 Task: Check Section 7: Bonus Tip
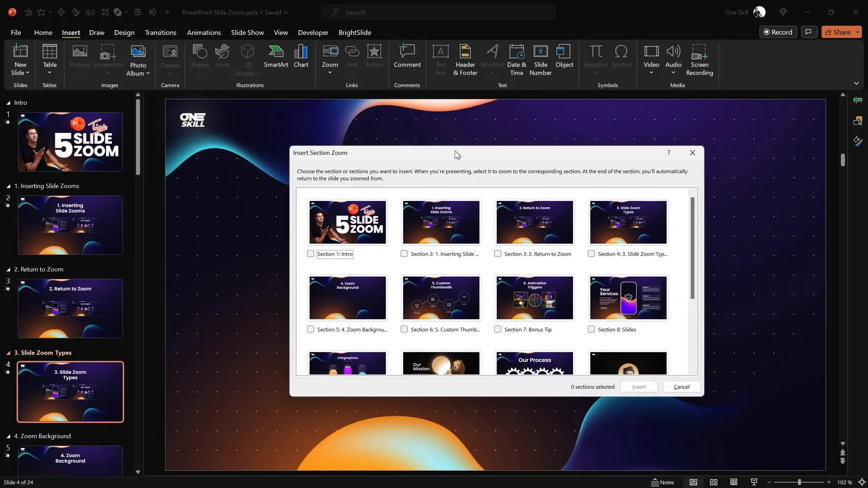pos(498,329)
